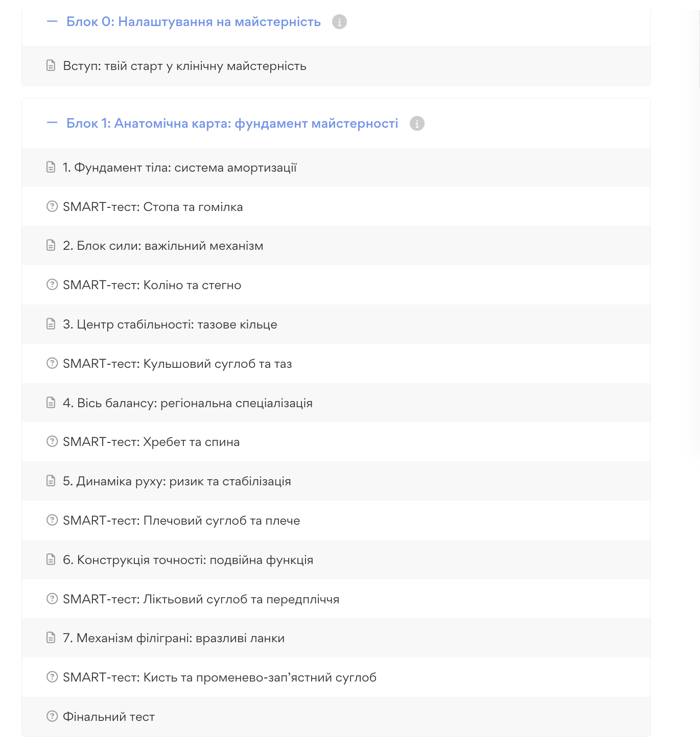Click info icon beside Блок 0 title
Viewport: 700px width, 751px height.
click(x=339, y=22)
